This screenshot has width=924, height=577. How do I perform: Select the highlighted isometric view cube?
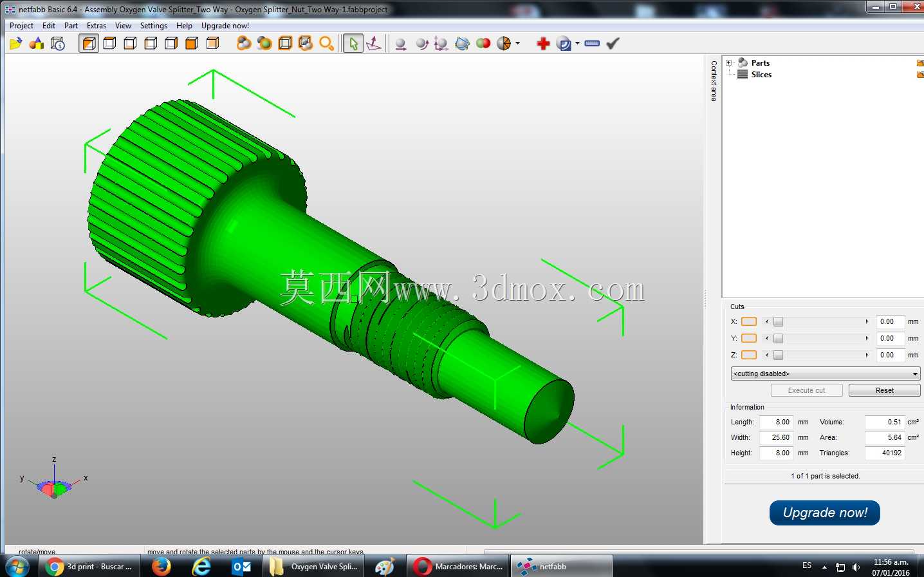tap(89, 44)
